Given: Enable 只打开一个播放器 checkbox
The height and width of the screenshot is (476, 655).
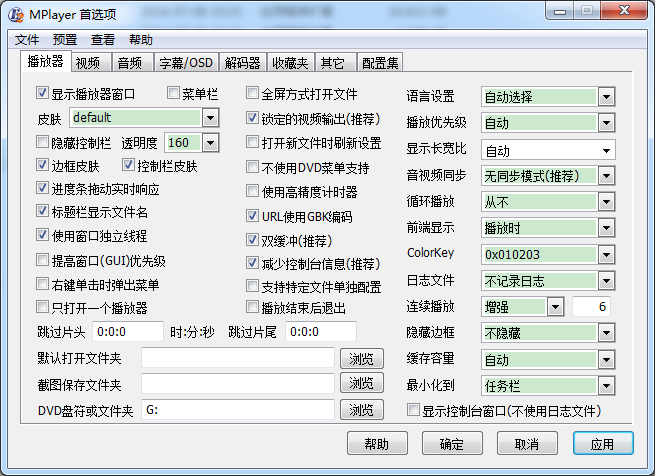Looking at the screenshot, I should 42,307.
